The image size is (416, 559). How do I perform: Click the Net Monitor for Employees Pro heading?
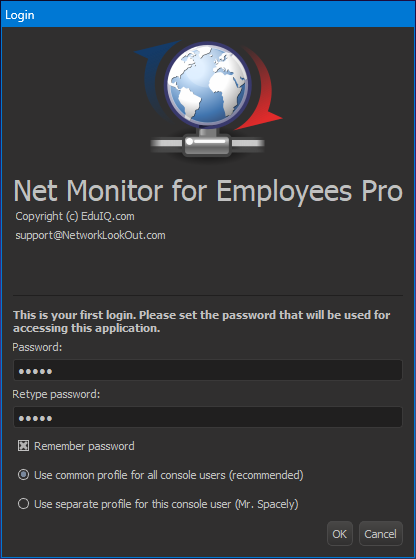[208, 191]
